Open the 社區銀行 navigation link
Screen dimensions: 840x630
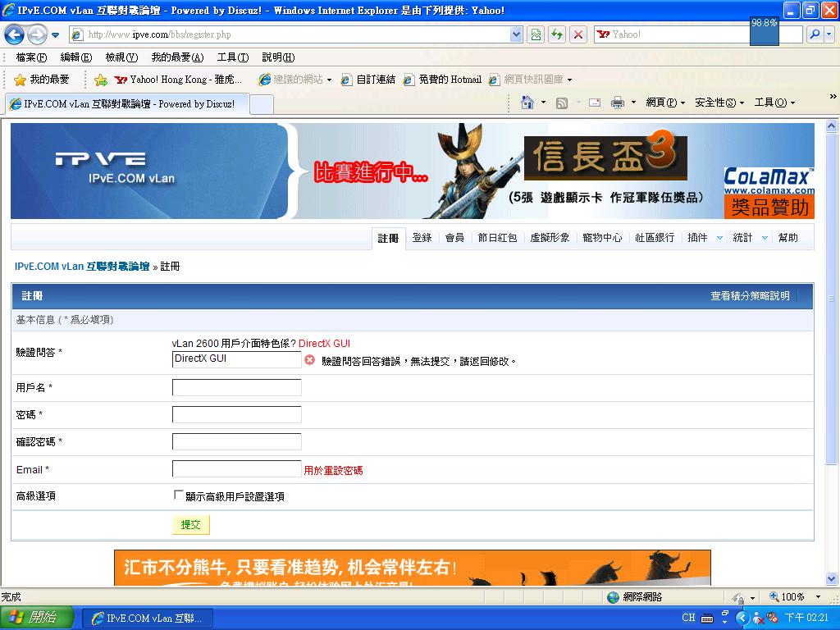tap(655, 238)
